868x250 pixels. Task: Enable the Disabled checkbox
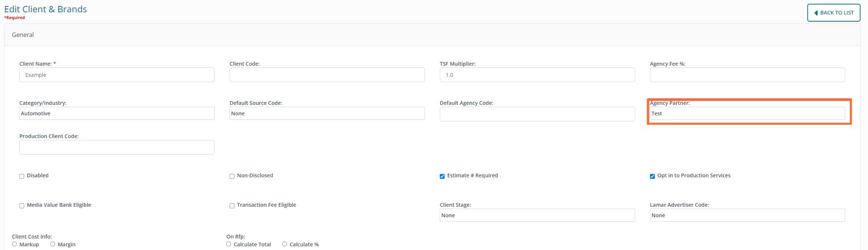coord(22,176)
